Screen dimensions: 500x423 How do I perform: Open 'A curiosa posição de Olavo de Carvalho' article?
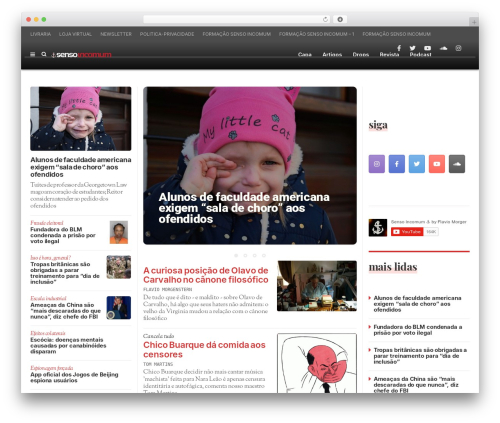[x=206, y=275]
